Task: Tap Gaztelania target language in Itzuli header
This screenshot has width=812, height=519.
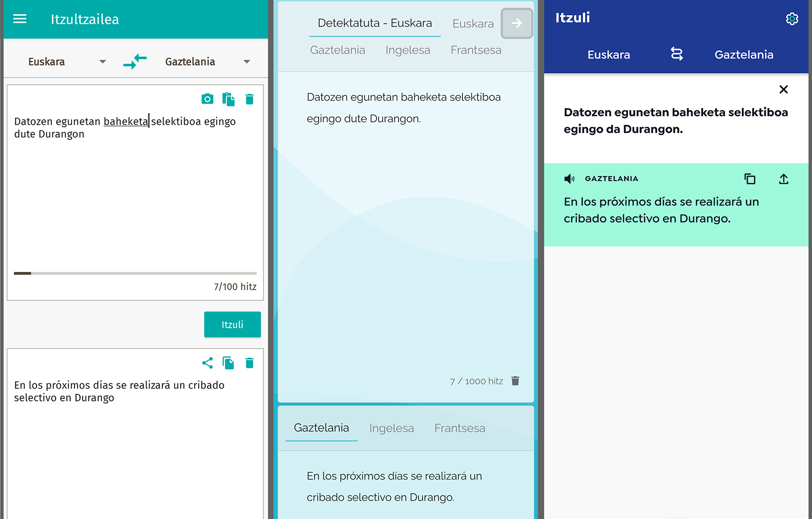Action: click(x=744, y=54)
